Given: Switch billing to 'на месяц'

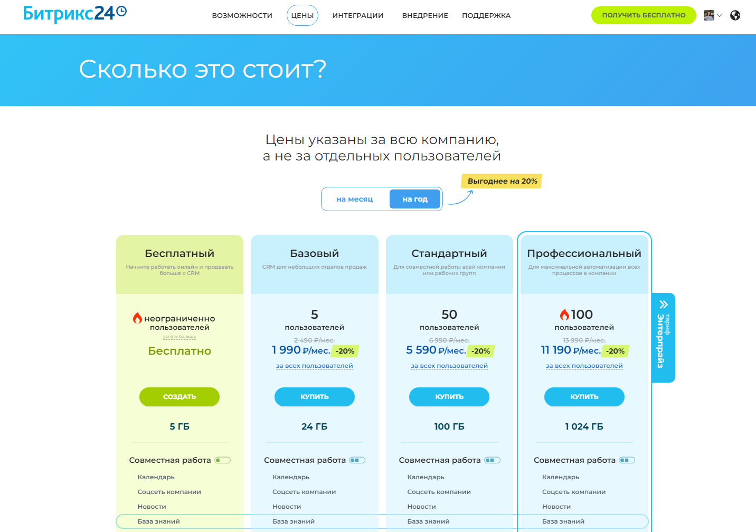Looking at the screenshot, I should point(355,199).
